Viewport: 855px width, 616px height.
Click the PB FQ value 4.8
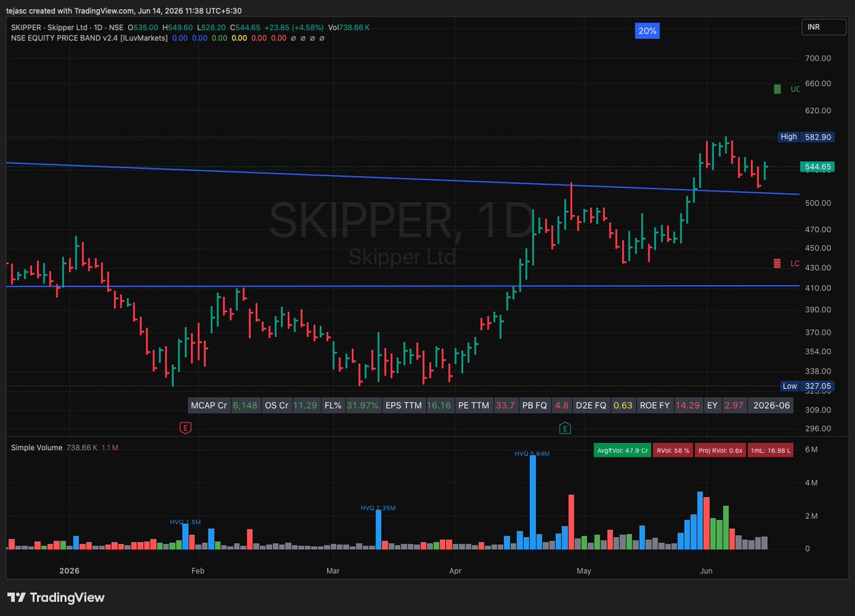(x=561, y=405)
